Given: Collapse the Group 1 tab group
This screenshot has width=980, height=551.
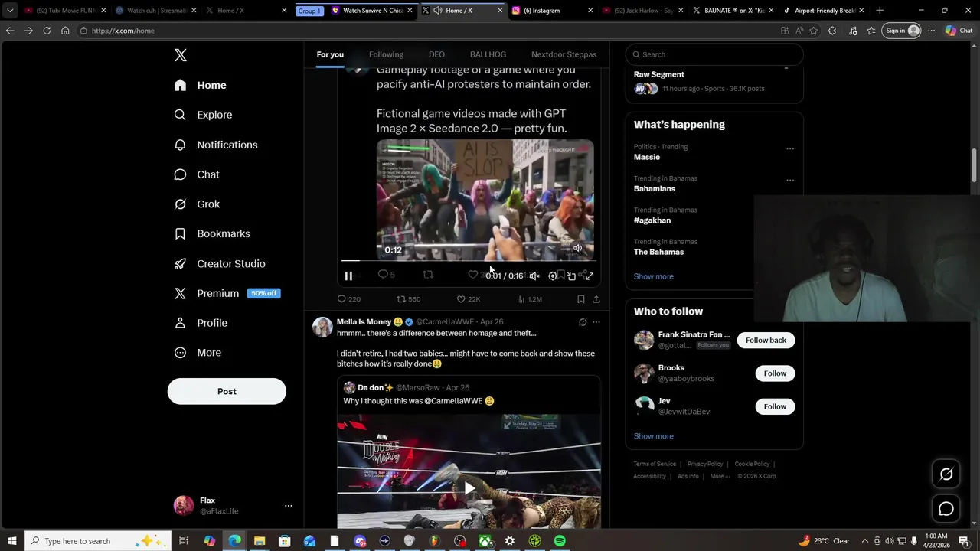Looking at the screenshot, I should click(x=309, y=11).
